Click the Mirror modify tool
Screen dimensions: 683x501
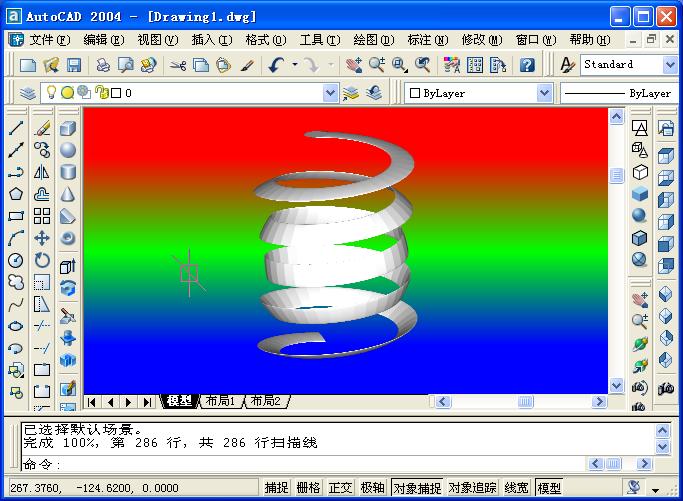tap(42, 172)
